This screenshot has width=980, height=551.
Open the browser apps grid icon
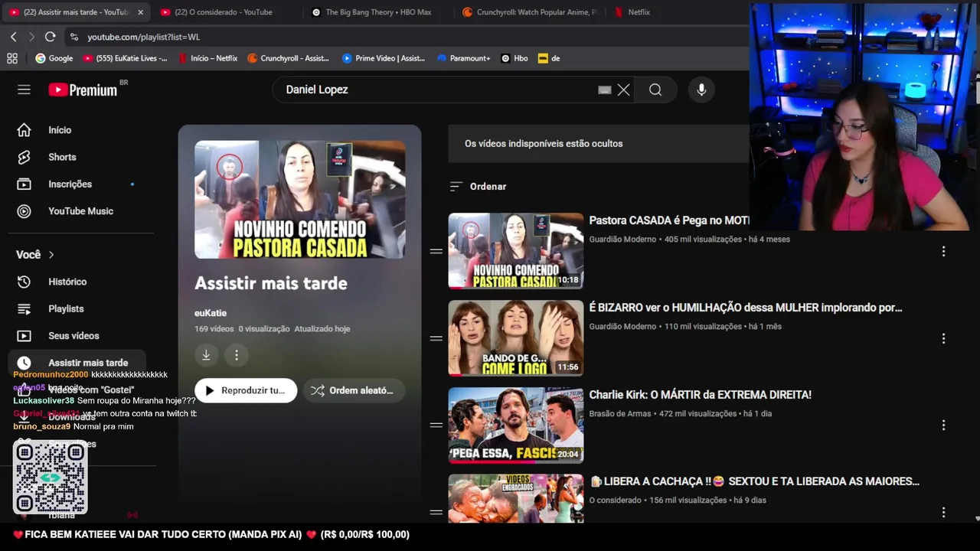coord(12,58)
